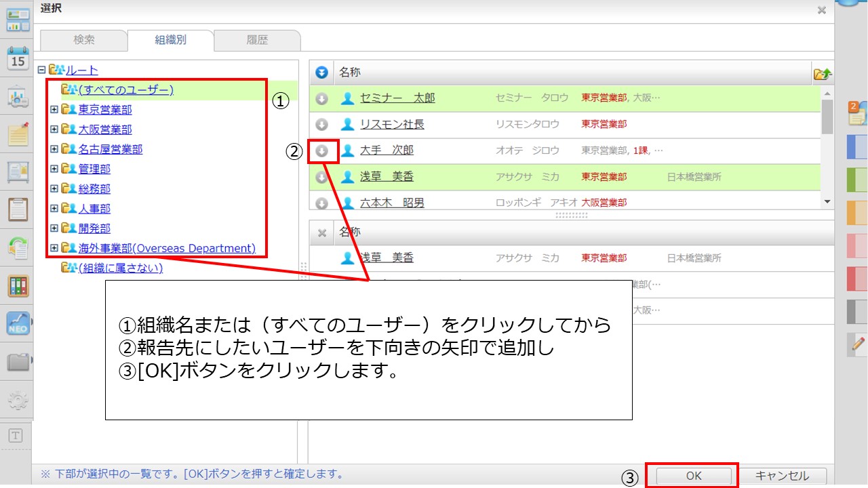The width and height of the screenshot is (868, 488).
Task: Click the remove-all X icon in lower list header
Action: tap(322, 232)
